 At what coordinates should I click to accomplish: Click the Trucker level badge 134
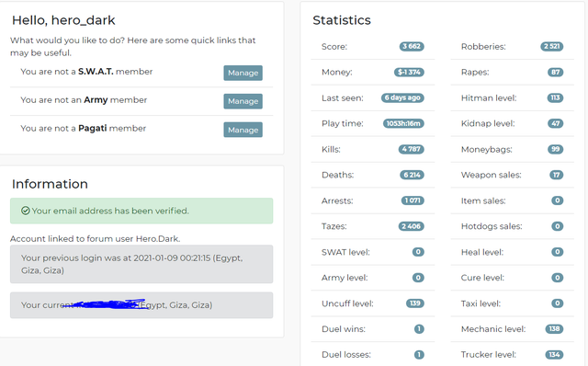pyautogui.click(x=554, y=355)
